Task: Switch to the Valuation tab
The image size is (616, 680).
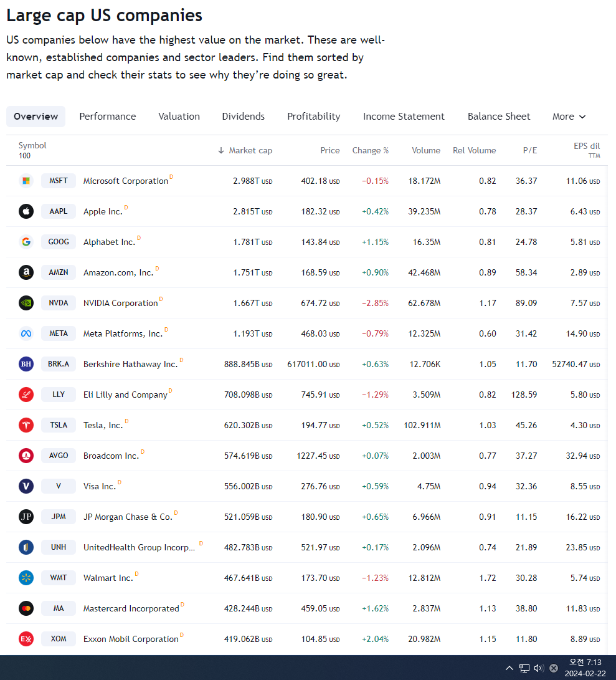Action: coord(179,117)
